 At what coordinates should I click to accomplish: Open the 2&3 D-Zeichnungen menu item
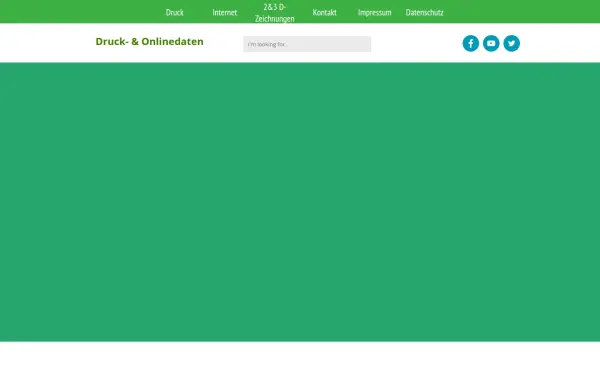(275, 13)
